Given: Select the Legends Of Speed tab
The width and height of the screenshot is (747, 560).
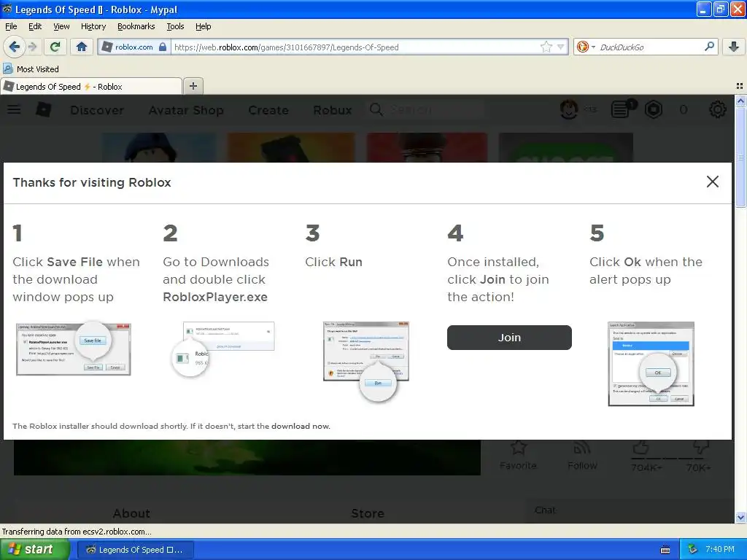Looking at the screenshot, I should 90,87.
